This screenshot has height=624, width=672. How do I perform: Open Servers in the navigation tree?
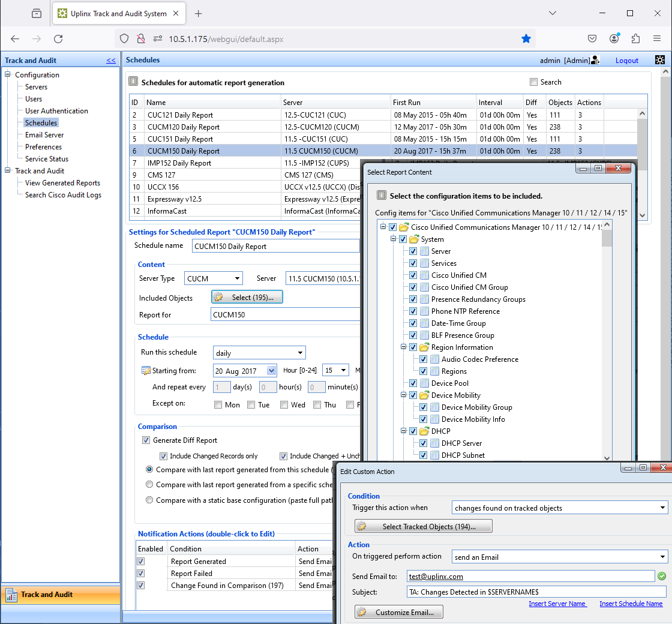click(x=36, y=87)
